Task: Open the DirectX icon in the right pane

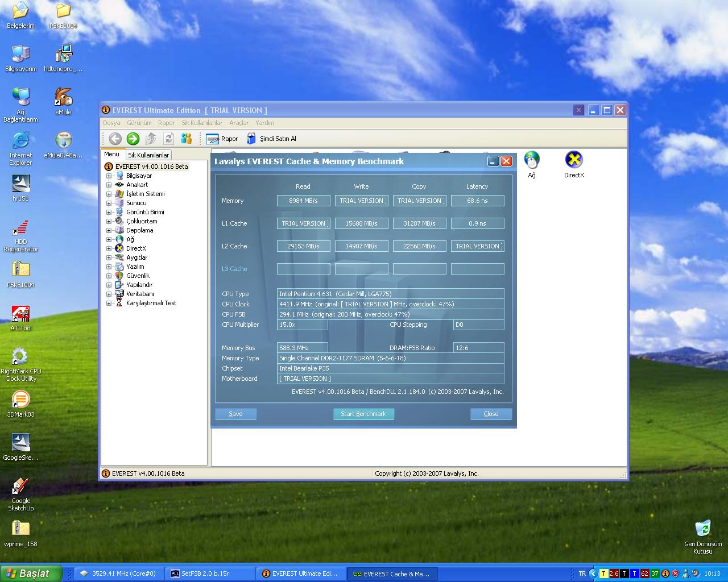Action: click(x=574, y=165)
